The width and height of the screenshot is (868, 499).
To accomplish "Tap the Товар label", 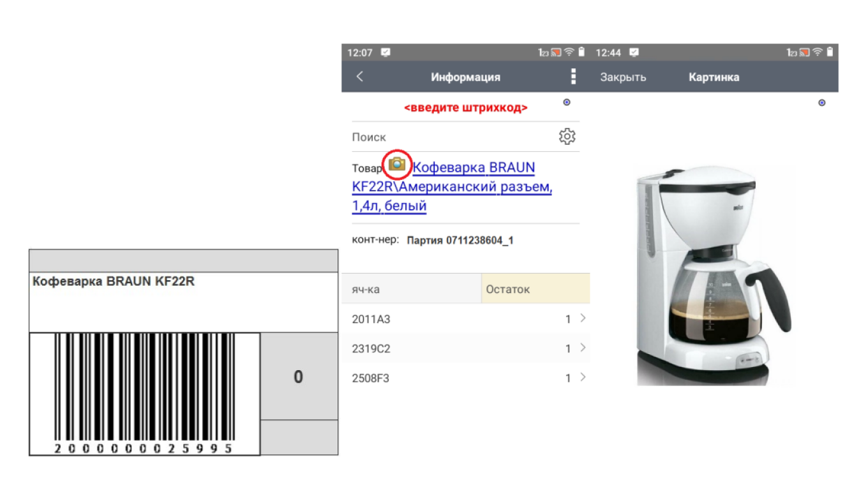I will pos(367,168).
